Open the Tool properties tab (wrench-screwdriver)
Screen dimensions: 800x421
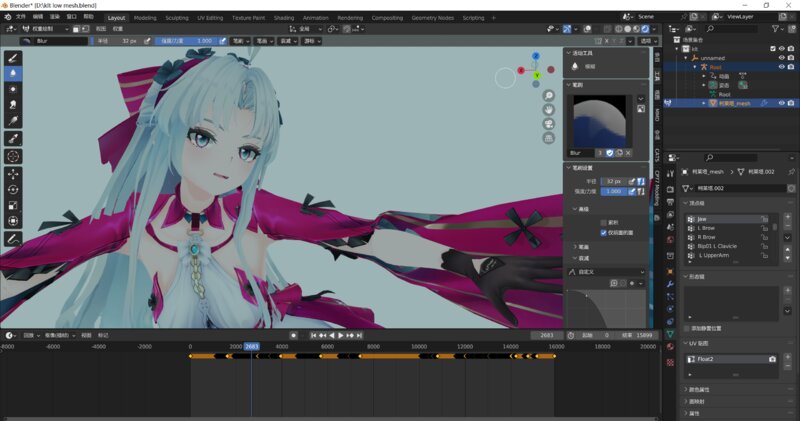(x=670, y=174)
